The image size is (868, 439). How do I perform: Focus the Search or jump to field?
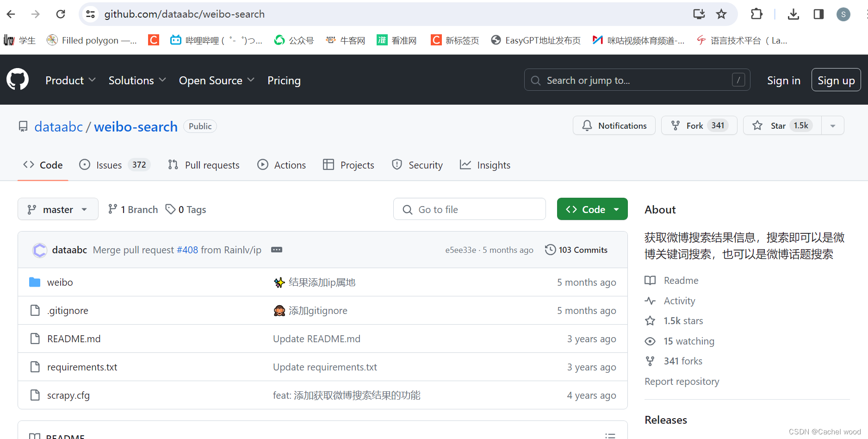click(x=637, y=80)
